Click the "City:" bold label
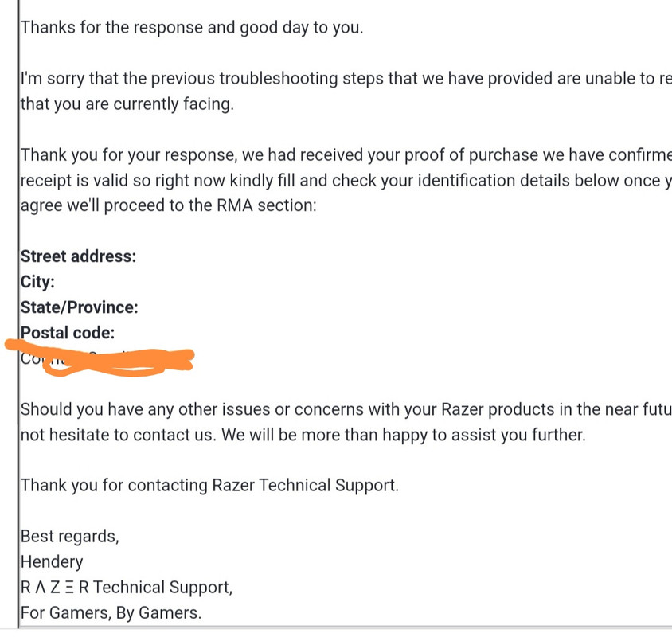 pos(37,282)
